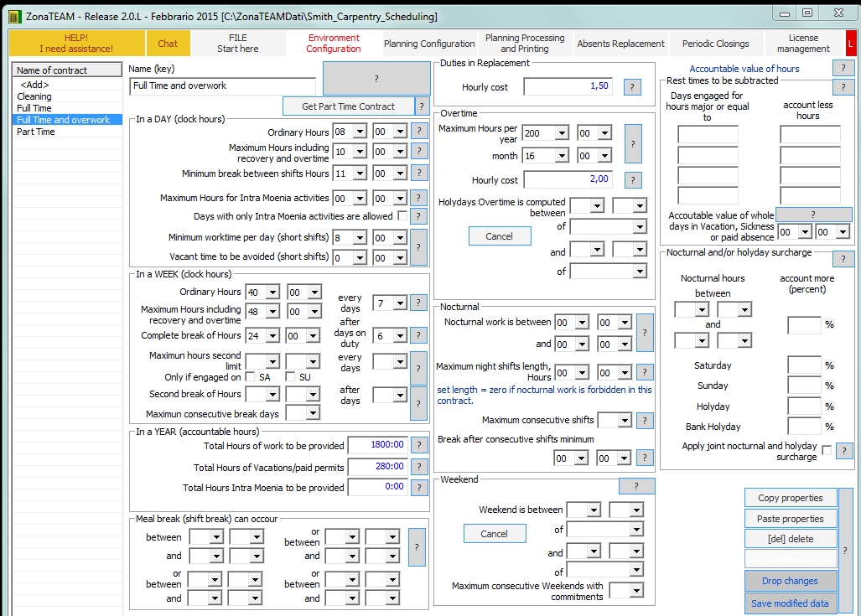This screenshot has width=861, height=616.
Task: Check the SA engaged-on checkbox
Action: point(250,377)
